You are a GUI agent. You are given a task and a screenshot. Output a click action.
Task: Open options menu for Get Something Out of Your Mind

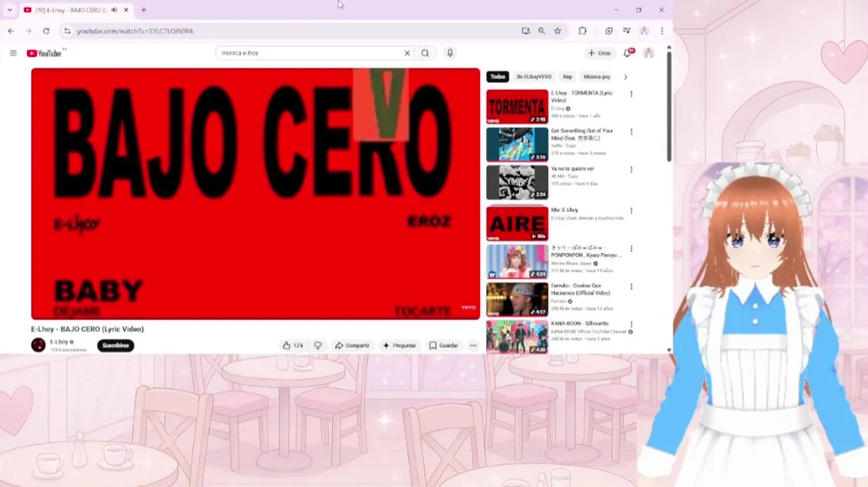(631, 132)
